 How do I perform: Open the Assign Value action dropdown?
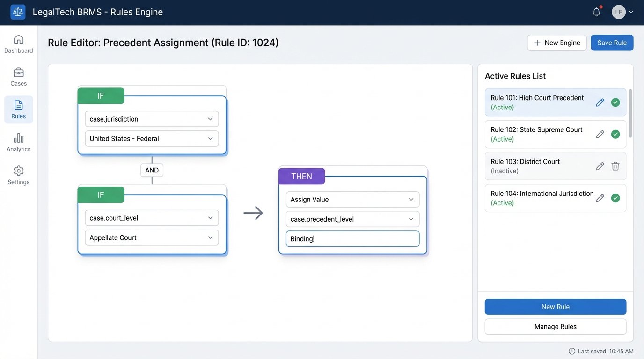point(352,199)
